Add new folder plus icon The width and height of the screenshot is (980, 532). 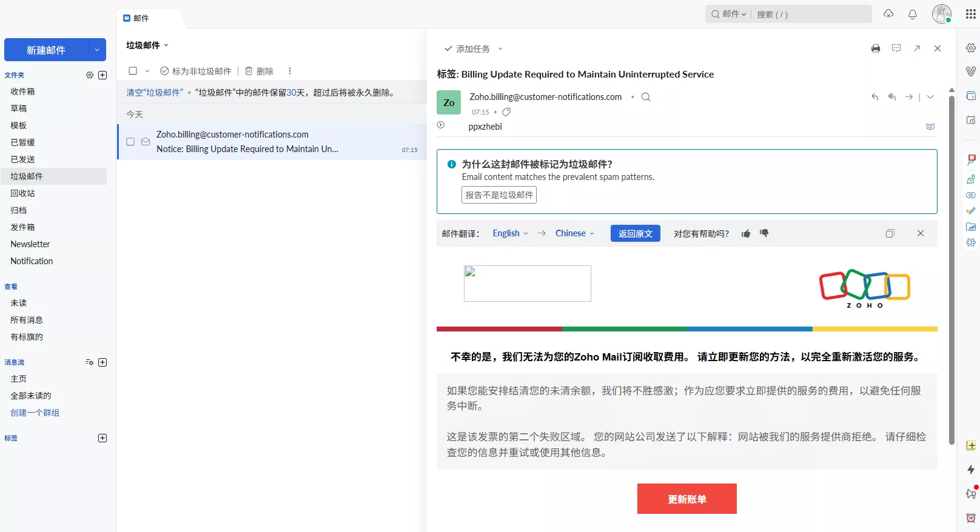(102, 75)
